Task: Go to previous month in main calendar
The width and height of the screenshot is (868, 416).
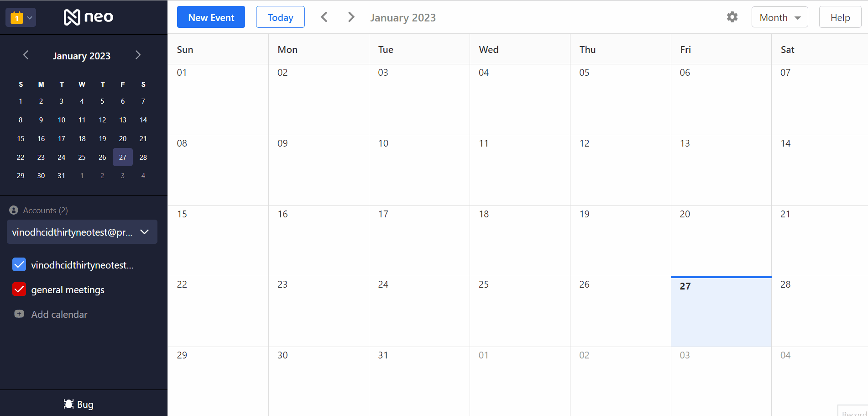Action: (x=324, y=17)
